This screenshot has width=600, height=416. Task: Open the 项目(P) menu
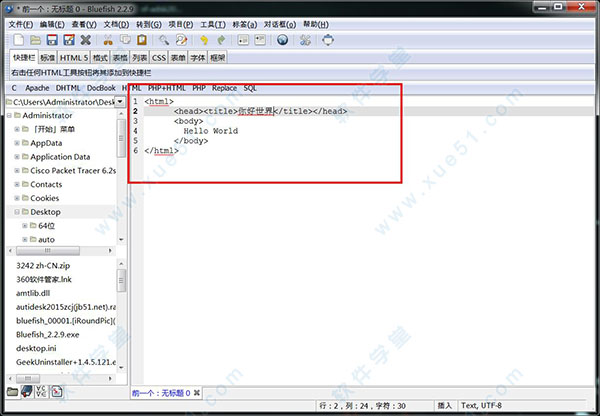point(181,24)
